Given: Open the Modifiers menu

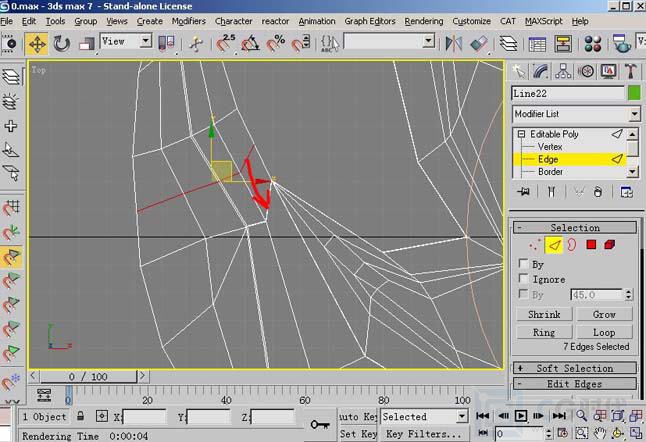Looking at the screenshot, I should pos(189,21).
